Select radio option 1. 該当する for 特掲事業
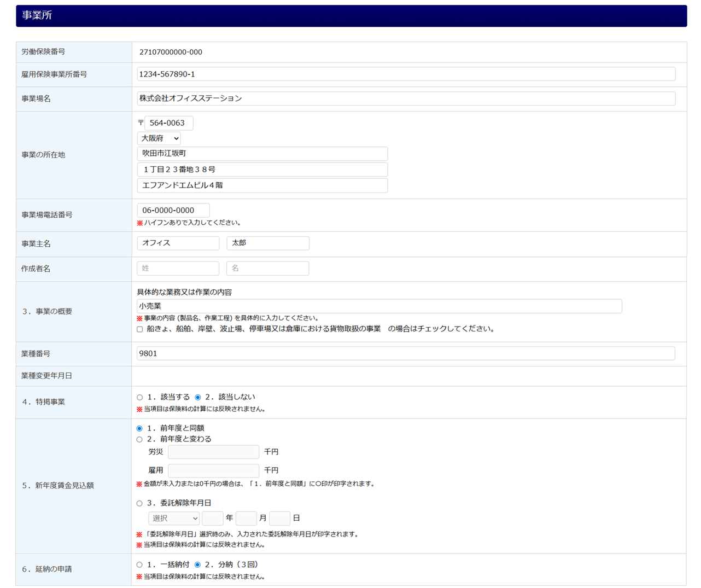Image resolution: width=701 pixels, height=588 pixels. pyautogui.click(x=140, y=398)
